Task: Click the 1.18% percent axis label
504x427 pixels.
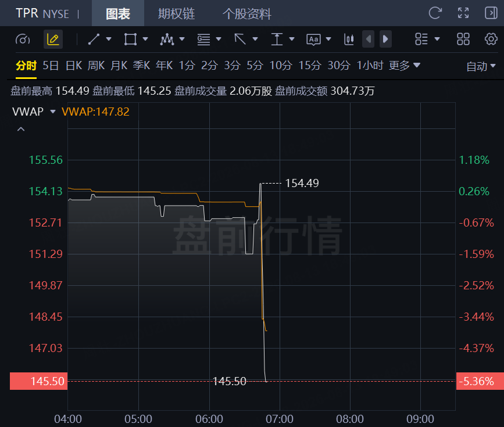Action: 474,160
